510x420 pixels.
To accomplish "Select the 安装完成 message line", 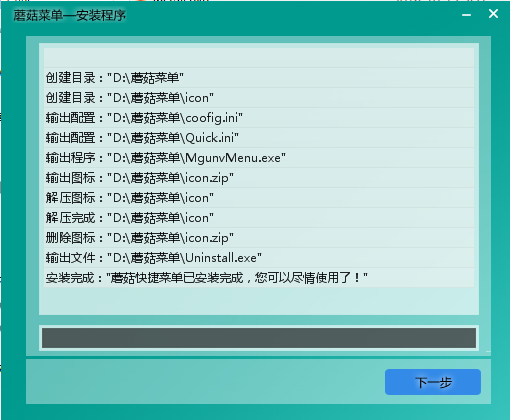I will click(259, 278).
